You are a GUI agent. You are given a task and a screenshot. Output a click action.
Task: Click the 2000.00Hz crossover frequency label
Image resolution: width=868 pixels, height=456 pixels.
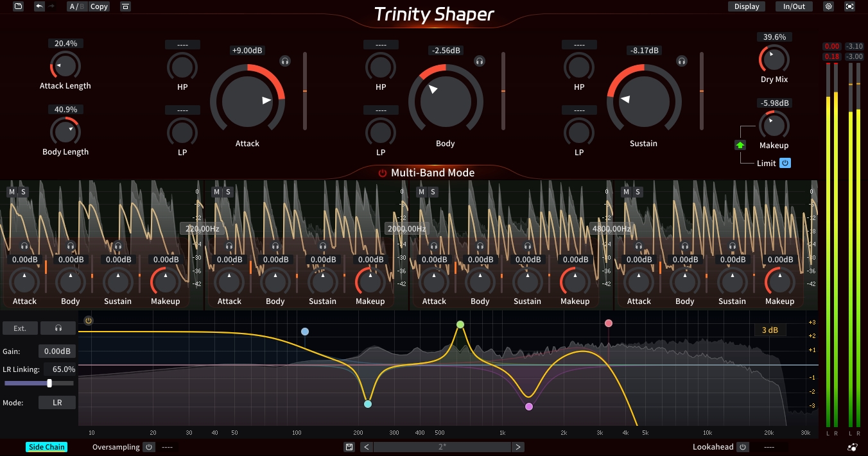point(407,228)
